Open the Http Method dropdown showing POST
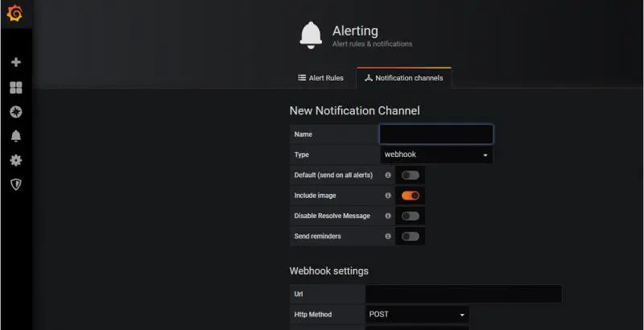 (417, 315)
